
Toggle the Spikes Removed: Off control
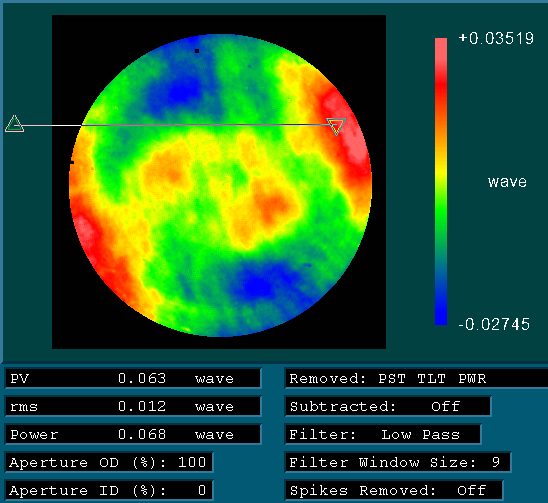pyautogui.click(x=394, y=490)
